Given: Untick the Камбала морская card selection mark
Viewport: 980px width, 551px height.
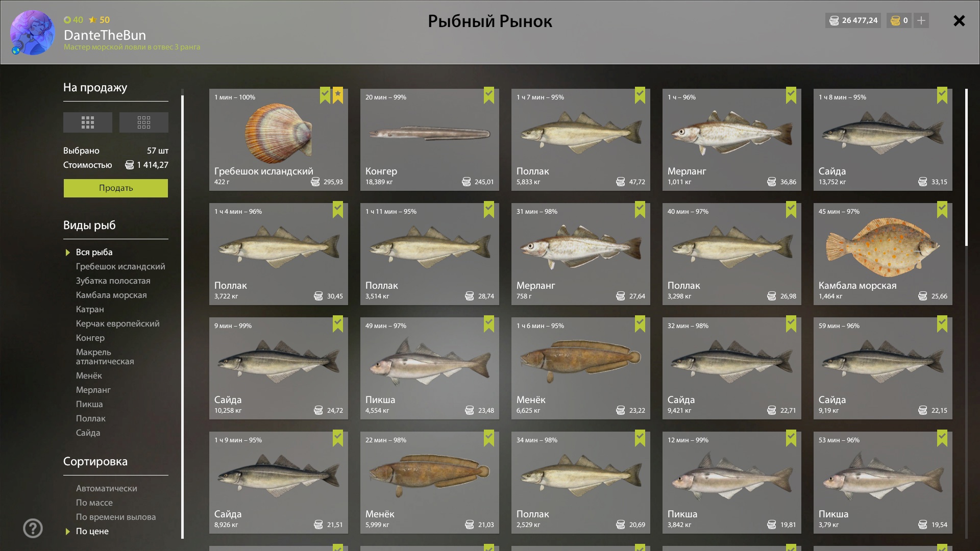Looking at the screenshot, I should pos(942,210).
